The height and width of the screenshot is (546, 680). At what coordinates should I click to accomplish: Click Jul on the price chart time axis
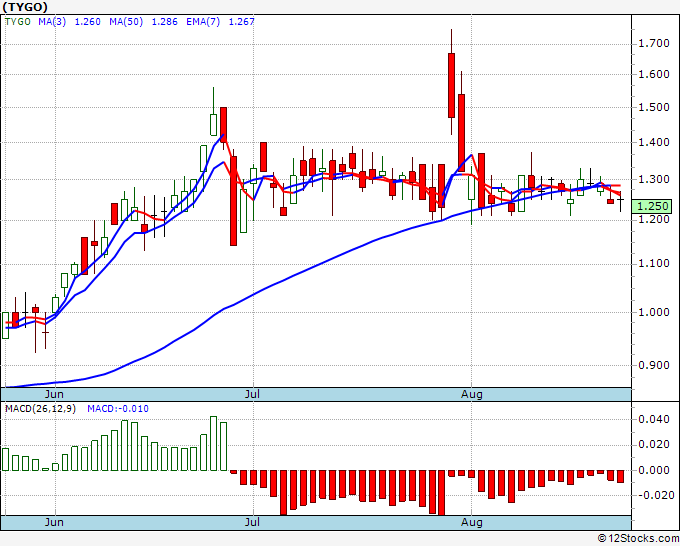(x=252, y=394)
